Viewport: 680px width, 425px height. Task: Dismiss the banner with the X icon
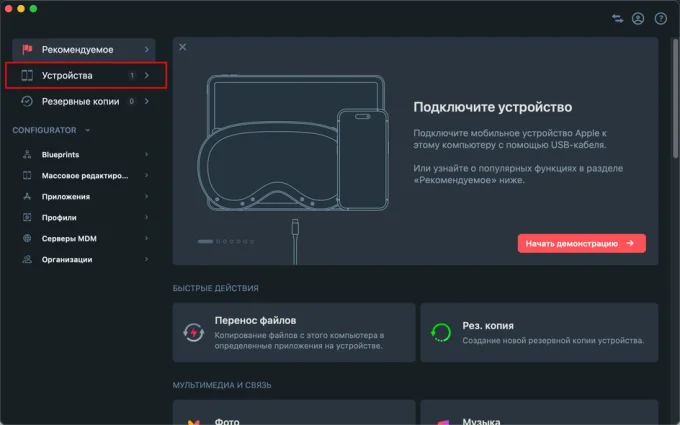[183, 47]
